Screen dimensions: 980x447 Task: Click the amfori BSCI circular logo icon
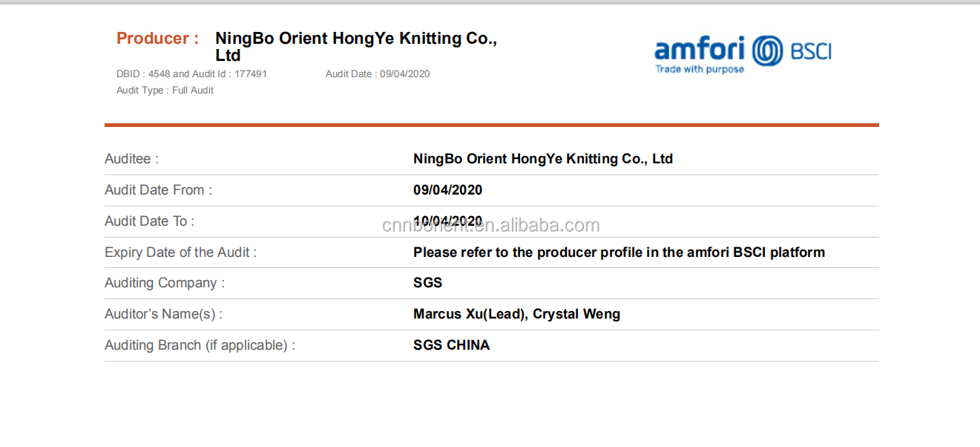[767, 50]
